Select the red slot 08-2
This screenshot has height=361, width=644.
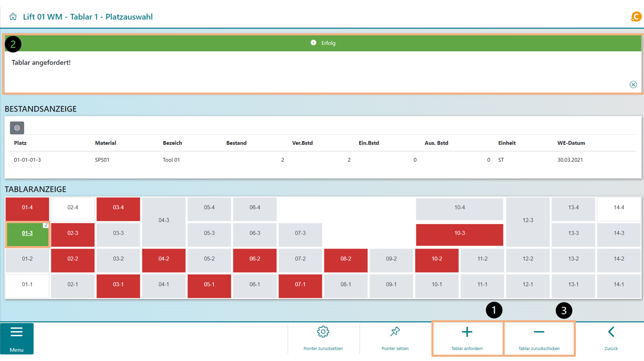pyautogui.click(x=346, y=259)
